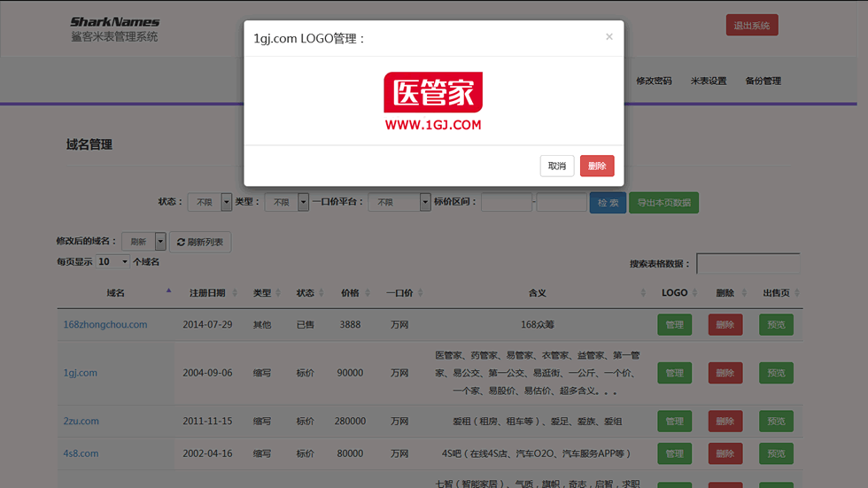Click the red 删除 button in dialog

[597, 166]
